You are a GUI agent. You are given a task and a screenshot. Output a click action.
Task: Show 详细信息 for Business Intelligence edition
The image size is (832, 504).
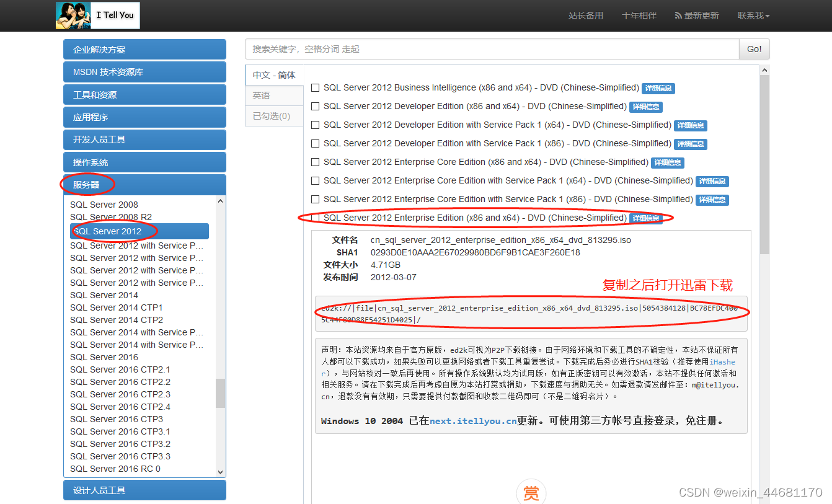point(658,88)
